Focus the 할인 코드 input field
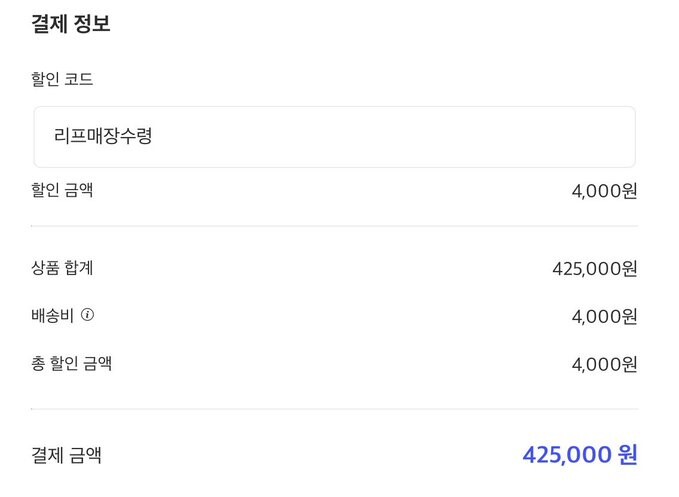The height and width of the screenshot is (497, 679). pyautogui.click(x=334, y=137)
